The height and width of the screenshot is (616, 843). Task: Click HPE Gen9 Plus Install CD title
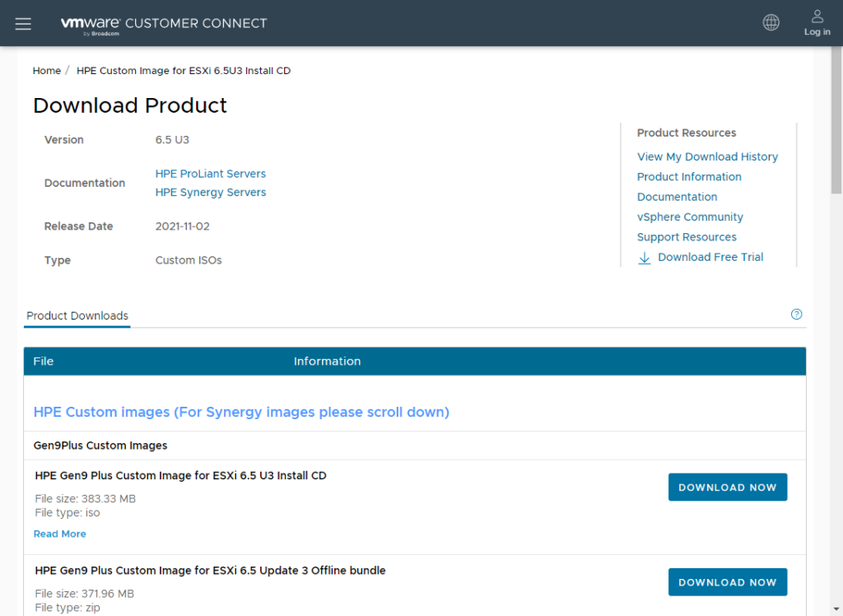point(180,475)
